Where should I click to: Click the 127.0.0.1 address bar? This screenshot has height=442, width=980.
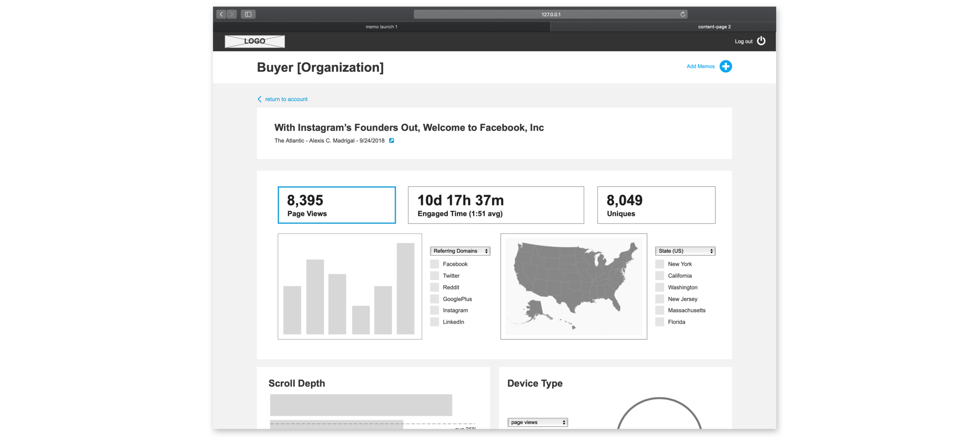pyautogui.click(x=550, y=14)
